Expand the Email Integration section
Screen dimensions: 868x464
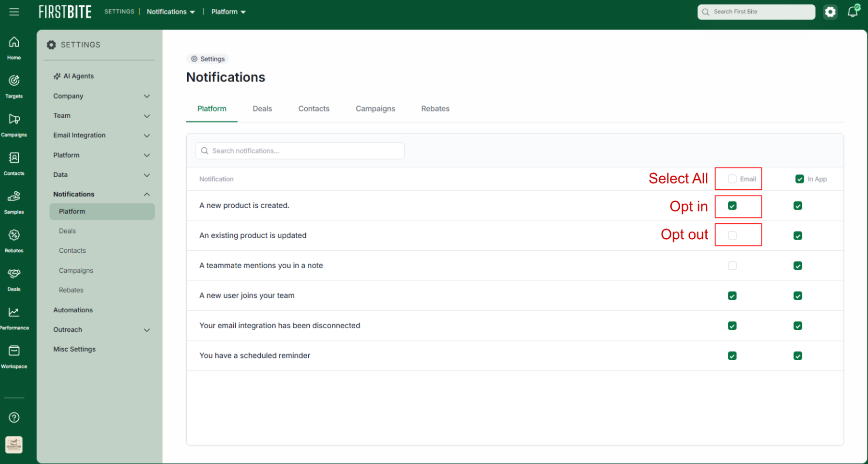(102, 135)
